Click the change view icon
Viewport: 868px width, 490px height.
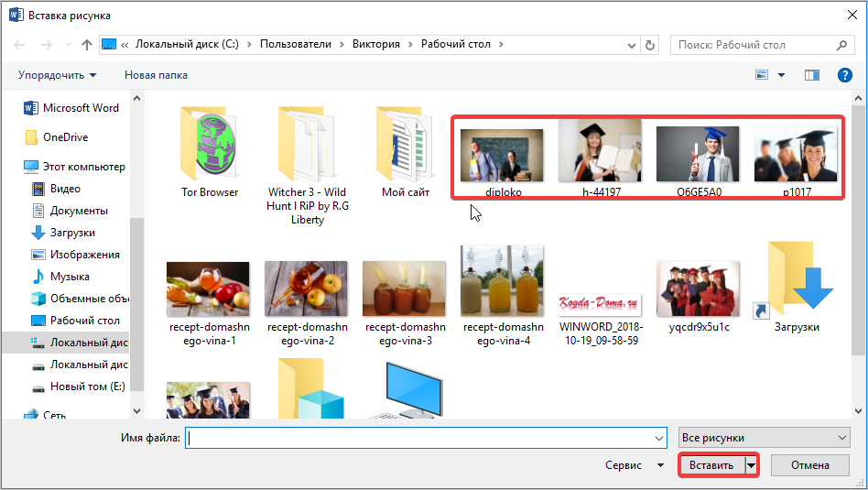click(x=762, y=75)
